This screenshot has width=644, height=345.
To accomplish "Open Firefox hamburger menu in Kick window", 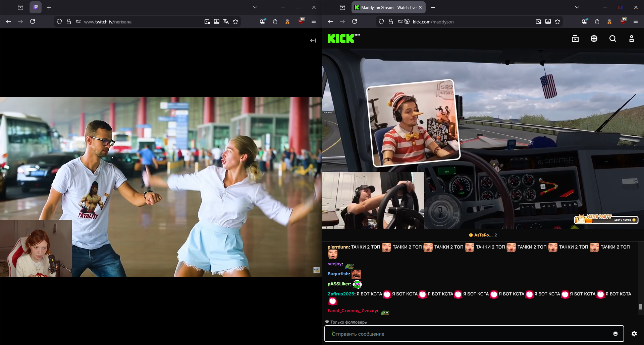I will point(635,22).
